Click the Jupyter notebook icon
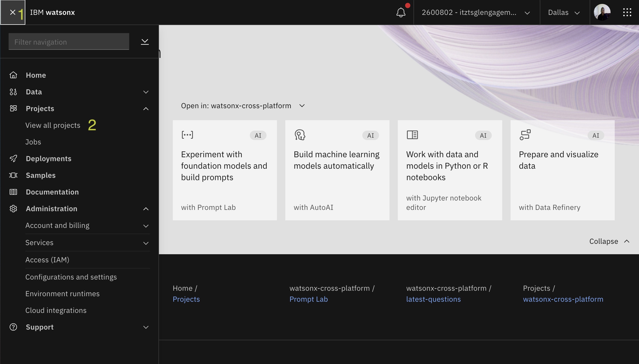The height and width of the screenshot is (364, 639). (412, 135)
